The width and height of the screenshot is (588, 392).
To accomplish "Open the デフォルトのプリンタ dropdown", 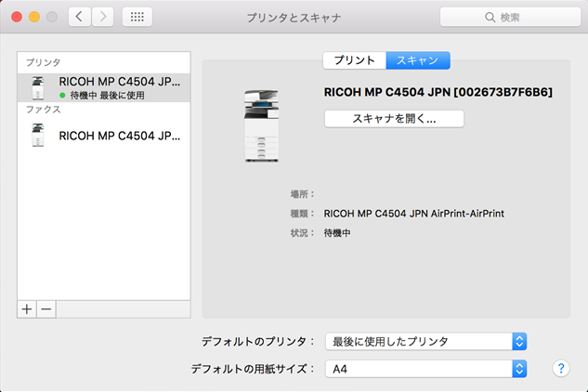I will [x=427, y=341].
